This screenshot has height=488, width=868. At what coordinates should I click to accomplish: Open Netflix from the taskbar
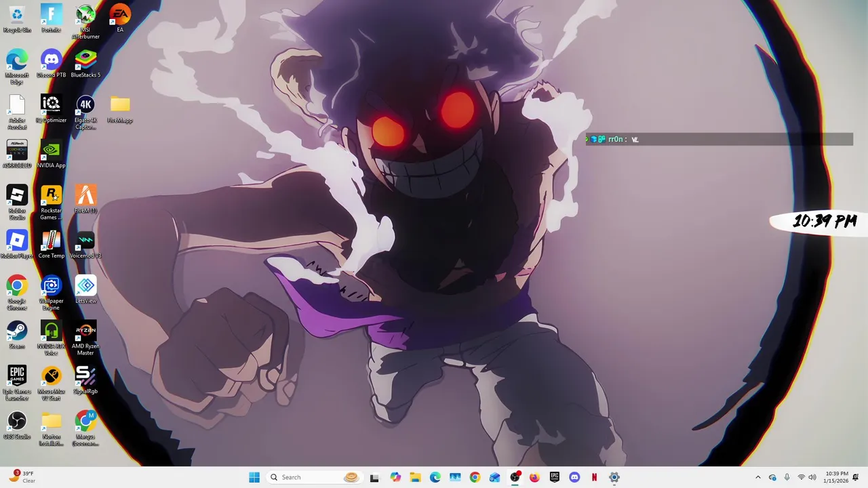[594, 477]
